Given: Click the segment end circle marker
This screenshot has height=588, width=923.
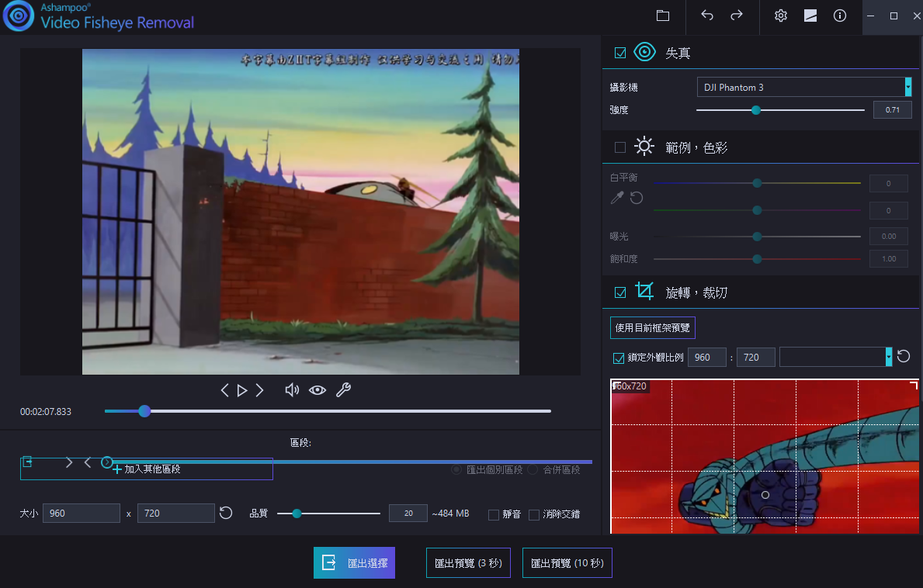Looking at the screenshot, I should click(106, 463).
